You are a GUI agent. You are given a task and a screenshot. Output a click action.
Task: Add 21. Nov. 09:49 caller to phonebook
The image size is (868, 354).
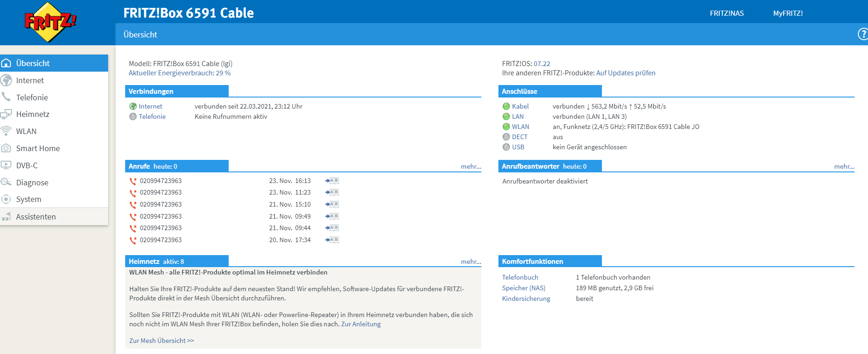(x=332, y=216)
